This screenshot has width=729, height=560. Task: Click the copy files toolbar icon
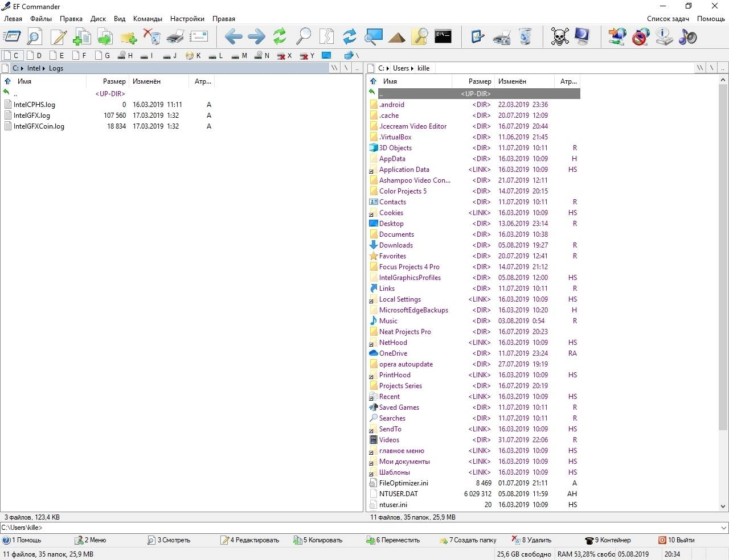(x=82, y=37)
